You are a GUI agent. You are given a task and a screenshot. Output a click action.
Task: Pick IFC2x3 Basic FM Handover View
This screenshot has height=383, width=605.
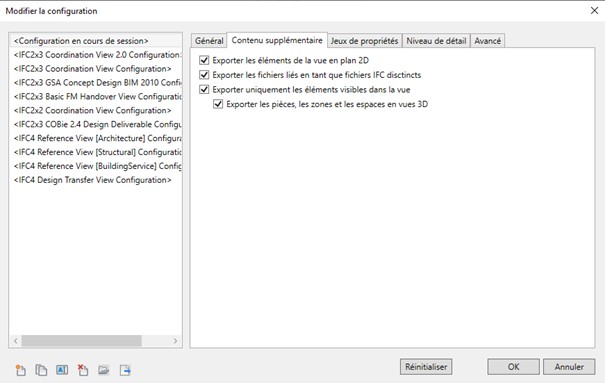pos(95,96)
